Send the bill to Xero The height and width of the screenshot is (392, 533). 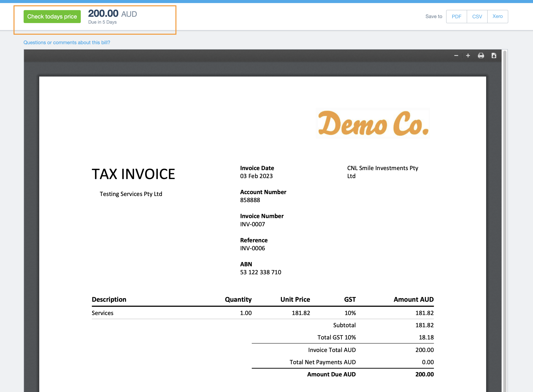[x=497, y=17]
